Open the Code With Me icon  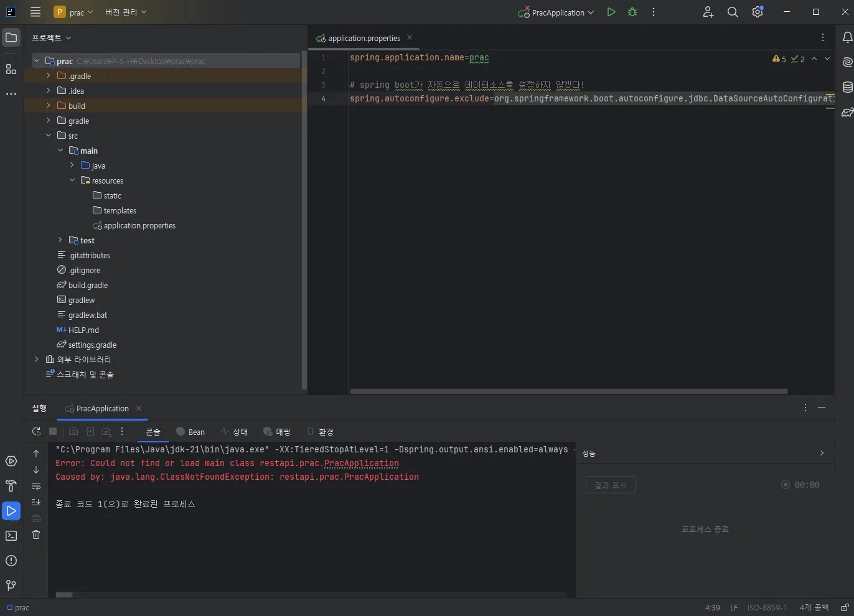(708, 12)
